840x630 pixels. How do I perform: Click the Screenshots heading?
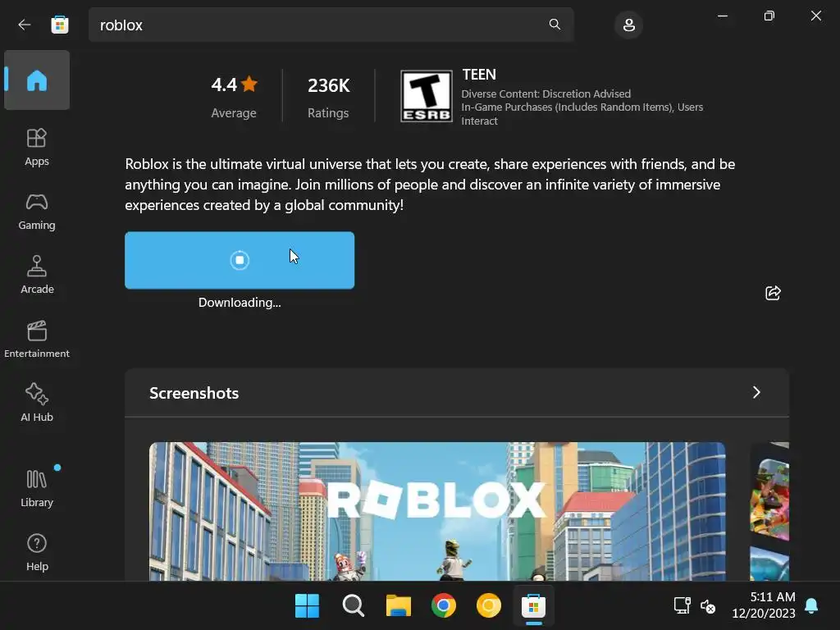(194, 393)
